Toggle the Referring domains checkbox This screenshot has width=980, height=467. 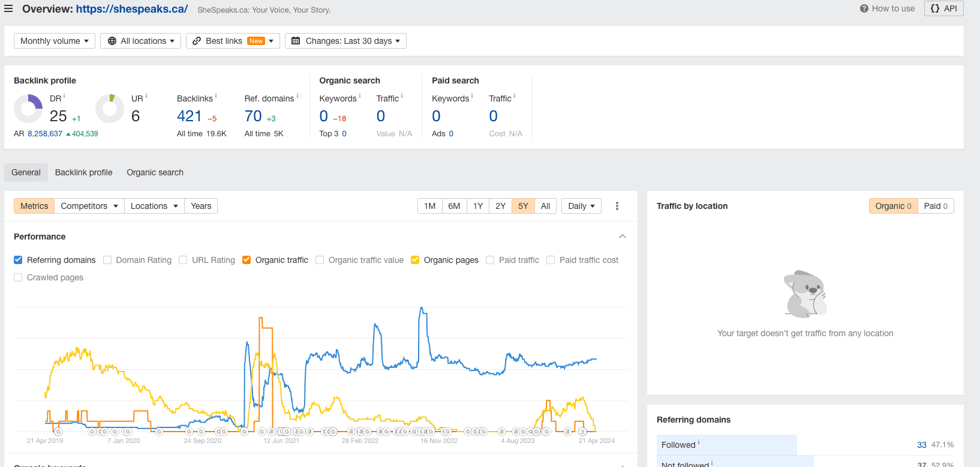(18, 260)
